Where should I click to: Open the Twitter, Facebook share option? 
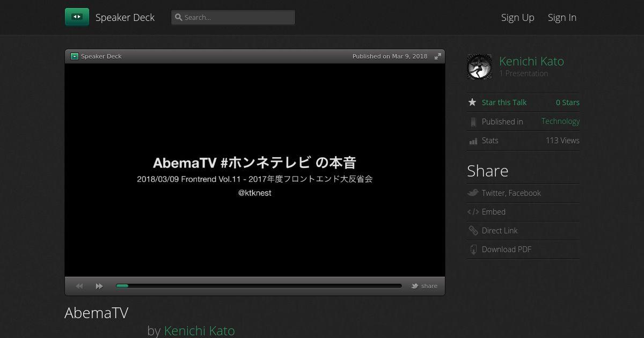pos(511,193)
